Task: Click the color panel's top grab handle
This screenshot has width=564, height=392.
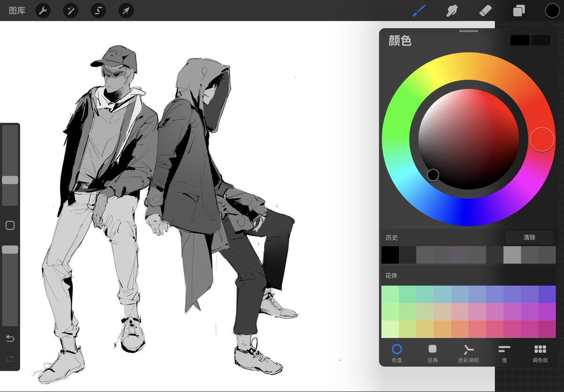Action: point(468,31)
